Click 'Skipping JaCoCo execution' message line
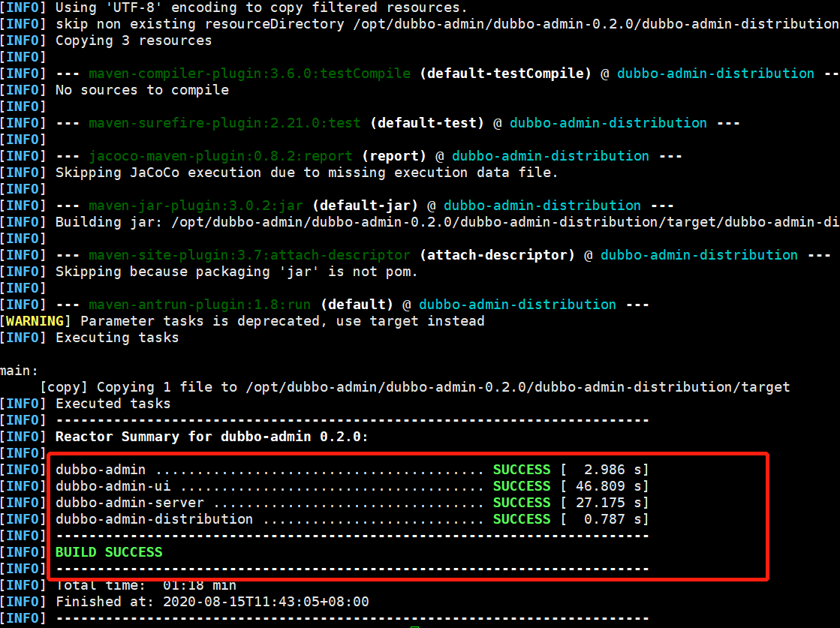The width and height of the screenshot is (840, 628). point(306,173)
